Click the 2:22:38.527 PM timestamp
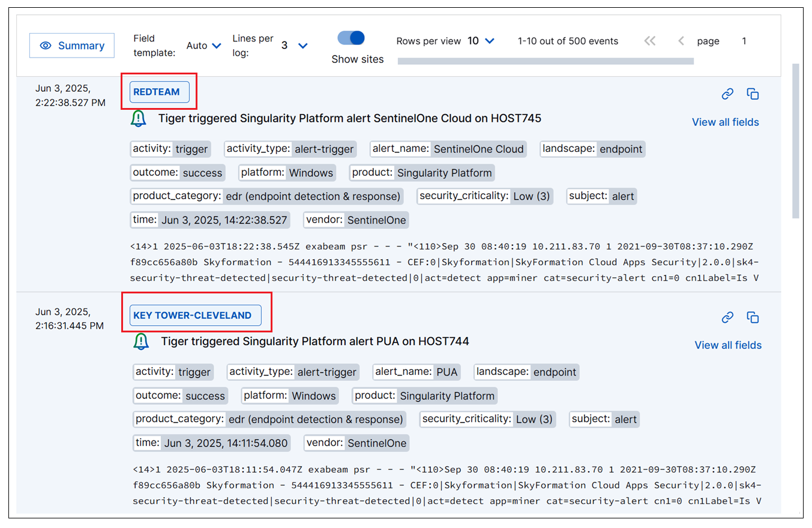 click(x=71, y=103)
